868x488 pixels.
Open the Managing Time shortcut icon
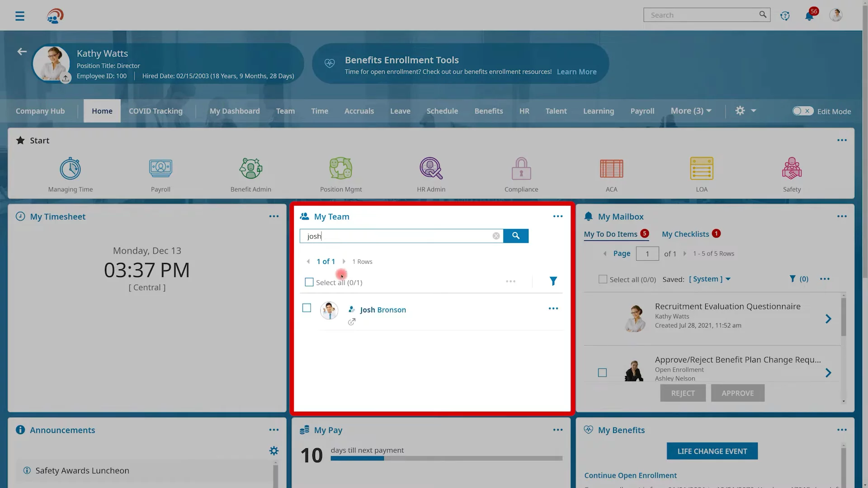tap(71, 169)
